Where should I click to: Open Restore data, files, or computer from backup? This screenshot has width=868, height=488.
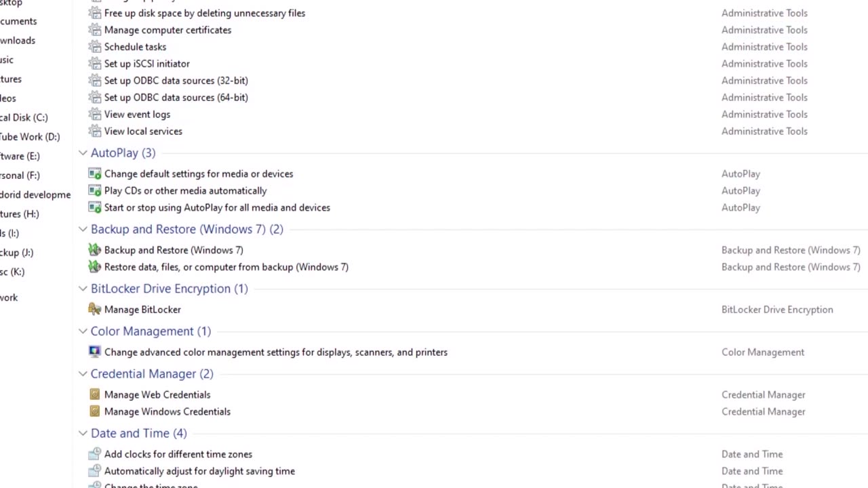pyautogui.click(x=226, y=267)
